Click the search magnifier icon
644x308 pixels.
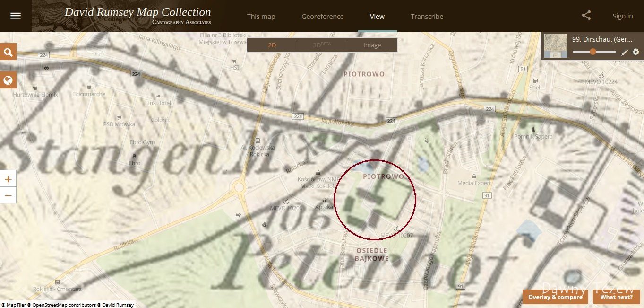(8, 52)
